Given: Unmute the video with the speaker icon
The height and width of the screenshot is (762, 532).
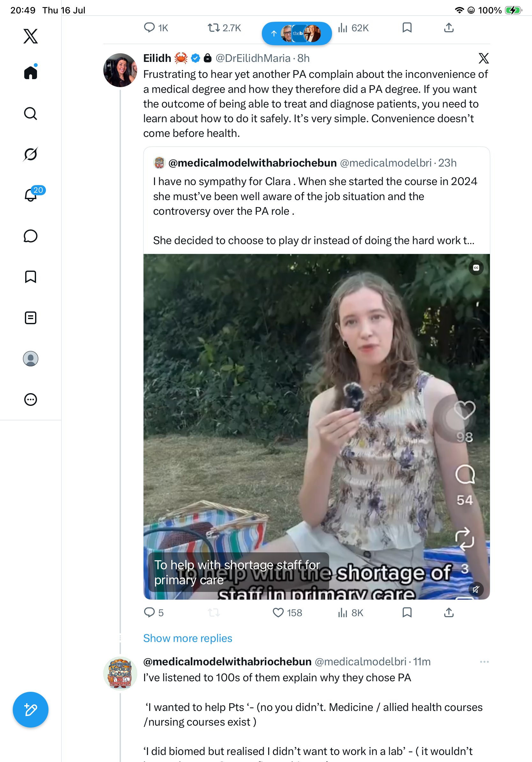Looking at the screenshot, I should (476, 589).
